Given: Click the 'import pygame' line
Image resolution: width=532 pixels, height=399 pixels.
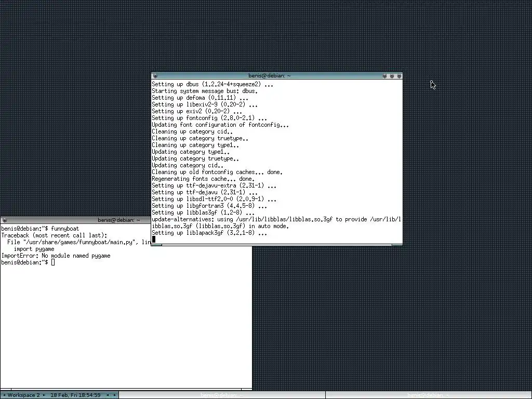Looking at the screenshot, I should tap(34, 249).
